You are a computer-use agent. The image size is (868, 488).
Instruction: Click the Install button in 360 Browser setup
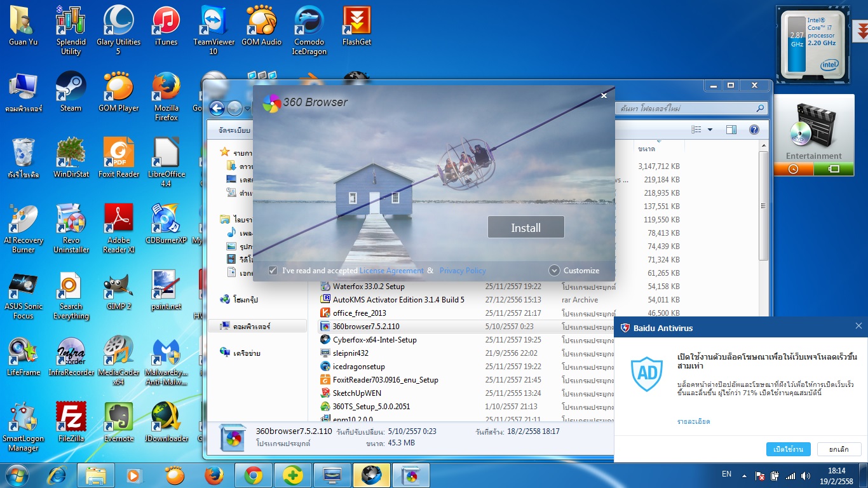click(526, 227)
